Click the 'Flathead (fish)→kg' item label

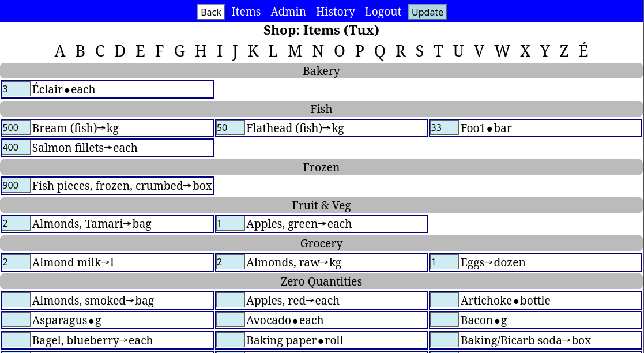click(295, 128)
